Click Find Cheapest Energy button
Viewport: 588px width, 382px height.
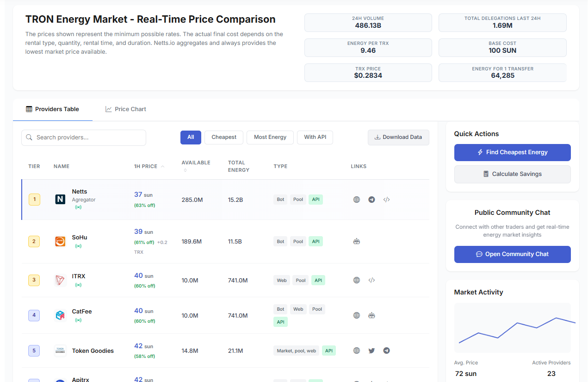(x=512, y=152)
